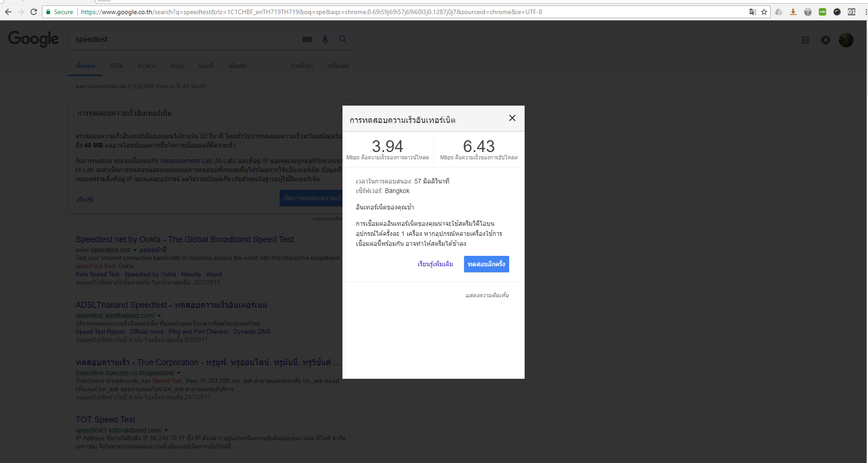Click the blue ทดสอบอีกครั้ง button
Viewport: 868px width, 463px height.
pos(486,264)
